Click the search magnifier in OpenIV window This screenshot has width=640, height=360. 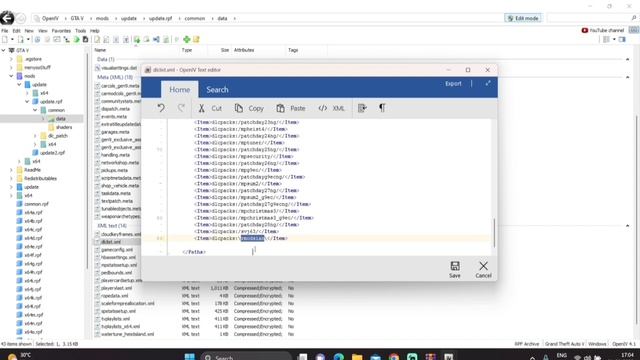(633, 18)
